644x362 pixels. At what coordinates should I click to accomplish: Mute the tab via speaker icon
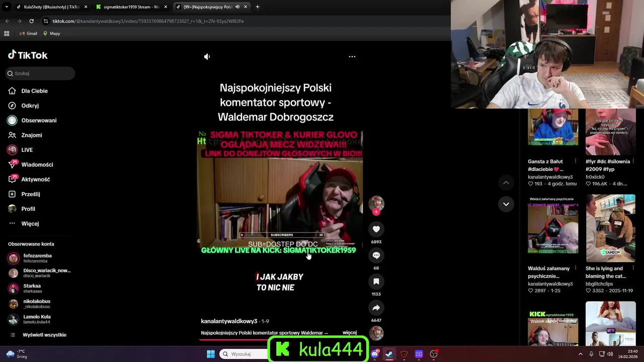tap(237, 7)
